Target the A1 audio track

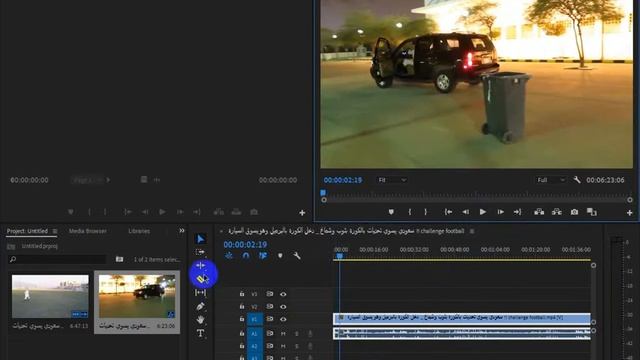[x=254, y=333]
